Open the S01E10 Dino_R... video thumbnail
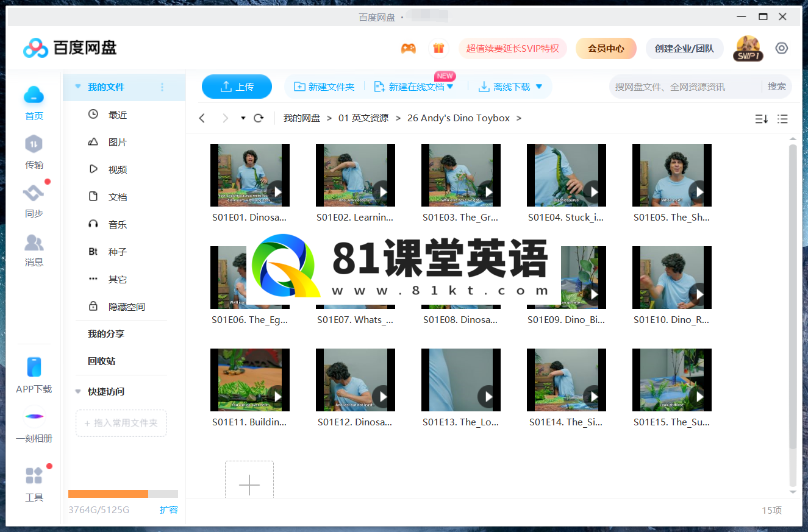This screenshot has width=808, height=532. 672,278
